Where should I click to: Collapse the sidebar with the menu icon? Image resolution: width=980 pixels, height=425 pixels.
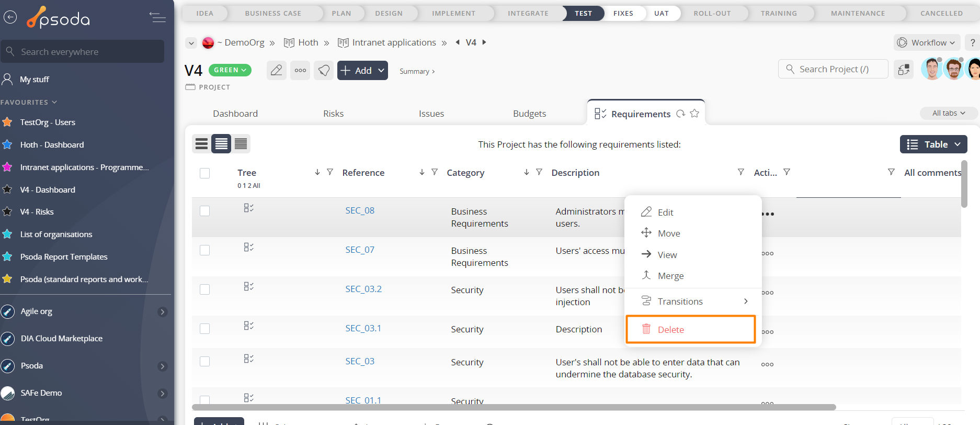click(157, 17)
